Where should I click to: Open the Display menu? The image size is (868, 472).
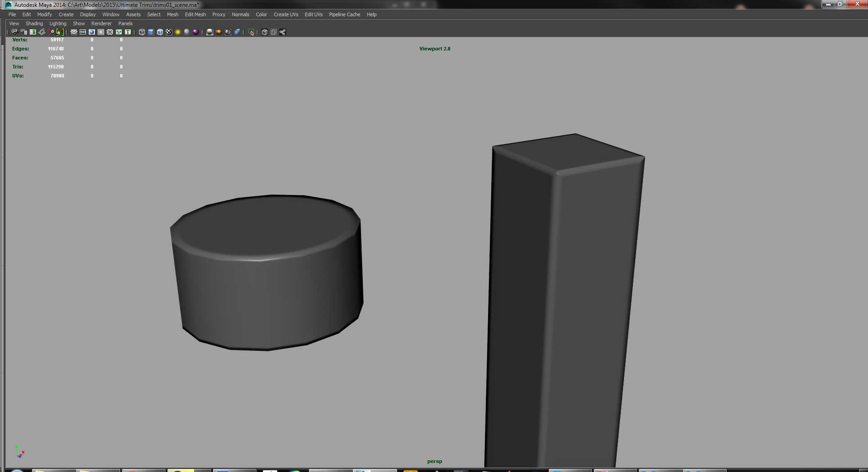coord(88,14)
